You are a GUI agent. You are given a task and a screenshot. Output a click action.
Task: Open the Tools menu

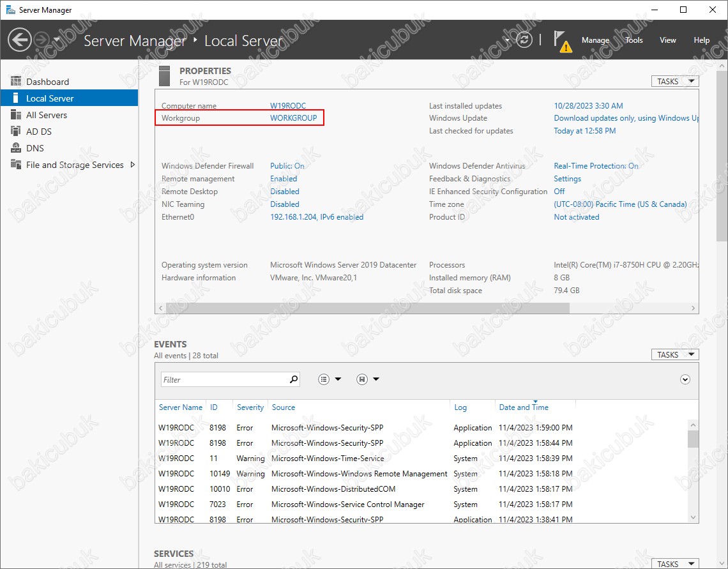tap(633, 40)
